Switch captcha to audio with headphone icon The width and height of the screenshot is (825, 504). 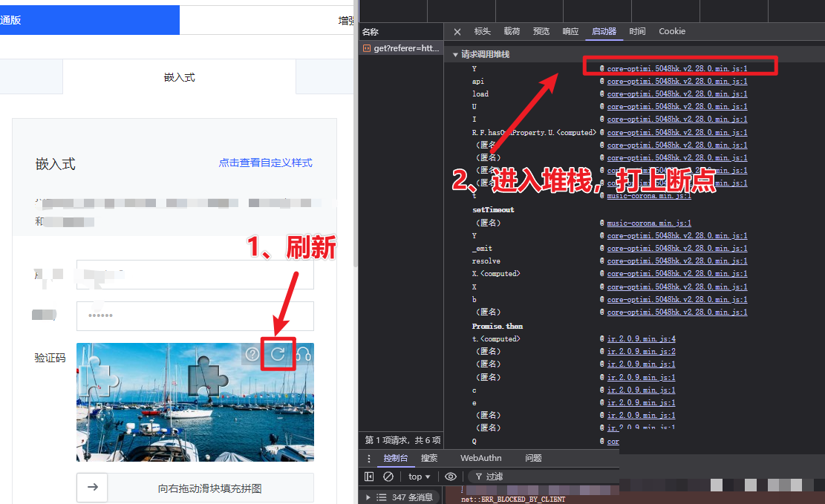[x=302, y=355]
